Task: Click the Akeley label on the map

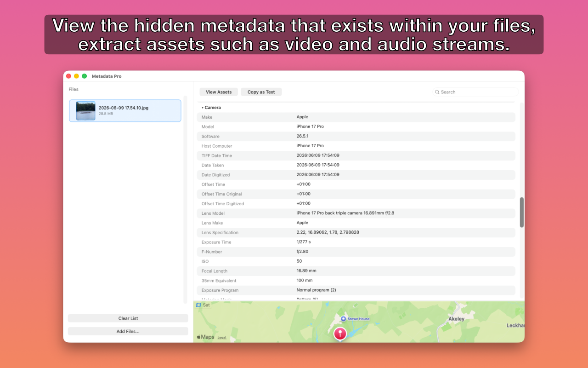Action: tap(456, 319)
